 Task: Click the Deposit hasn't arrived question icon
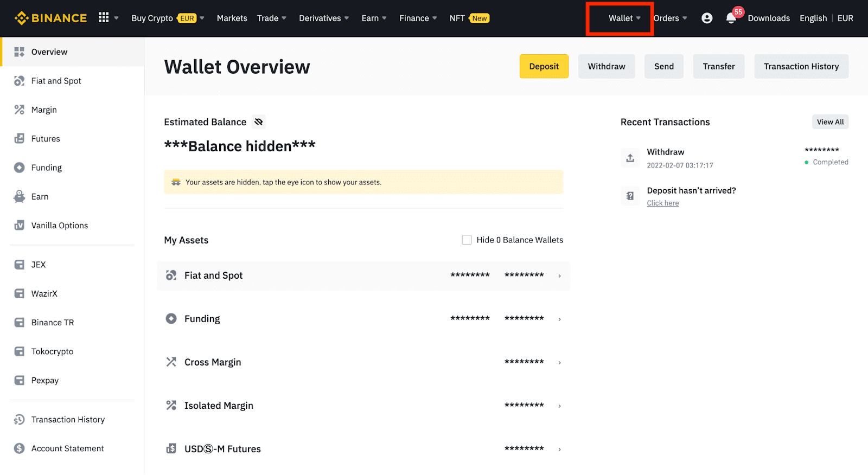tap(630, 196)
